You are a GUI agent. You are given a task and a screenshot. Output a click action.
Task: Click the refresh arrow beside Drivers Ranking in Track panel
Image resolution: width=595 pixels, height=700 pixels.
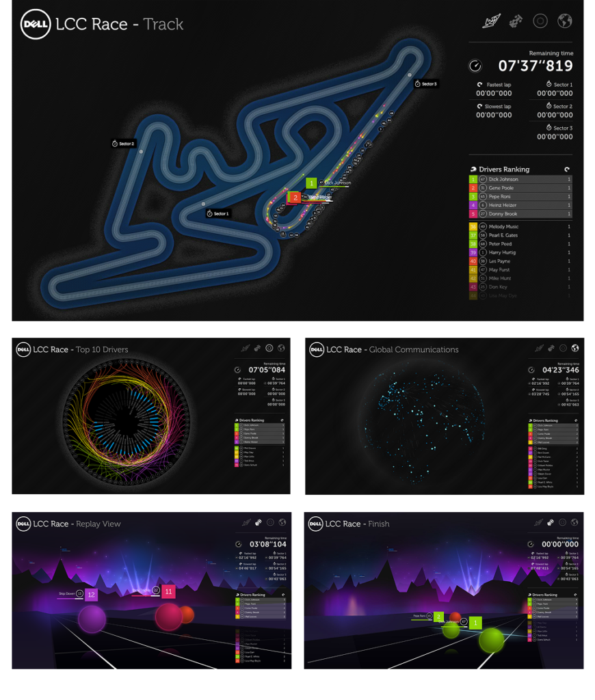point(567,169)
